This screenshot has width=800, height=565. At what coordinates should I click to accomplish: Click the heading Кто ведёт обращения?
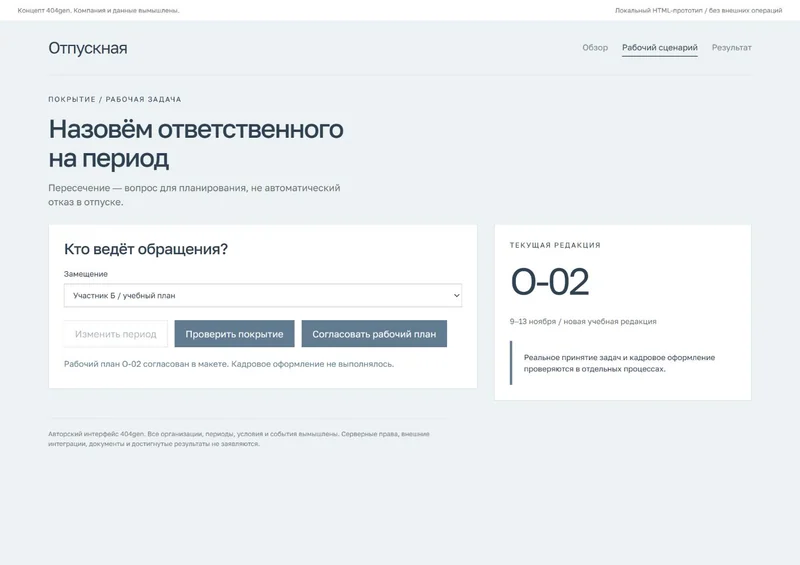(x=146, y=249)
